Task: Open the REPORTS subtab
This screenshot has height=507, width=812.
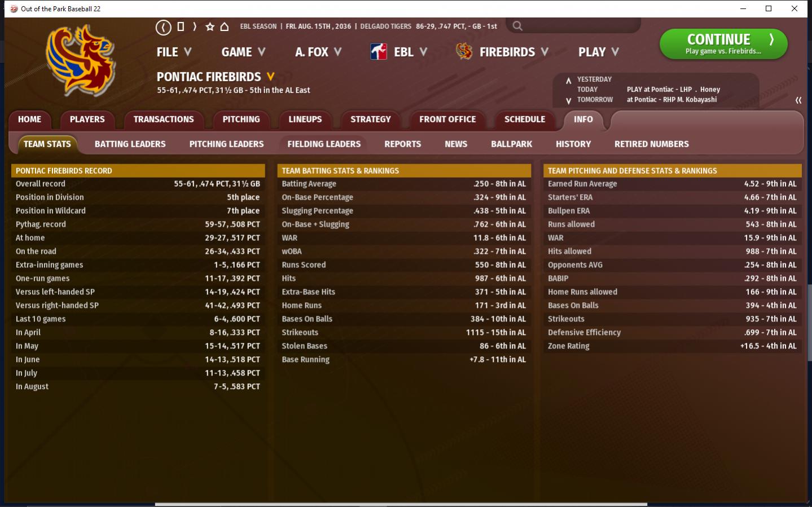Action: click(402, 144)
